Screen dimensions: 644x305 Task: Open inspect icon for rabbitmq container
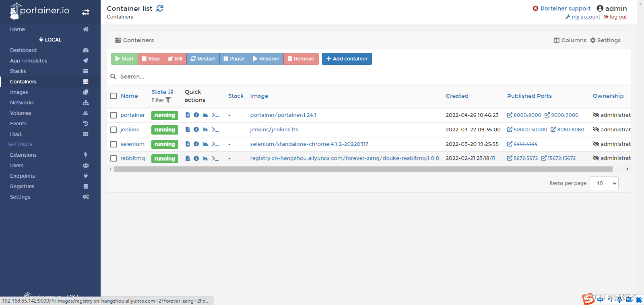pyautogui.click(x=196, y=158)
